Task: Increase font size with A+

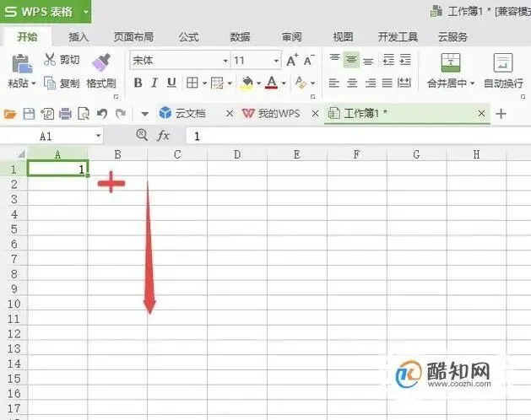Action: coord(292,60)
